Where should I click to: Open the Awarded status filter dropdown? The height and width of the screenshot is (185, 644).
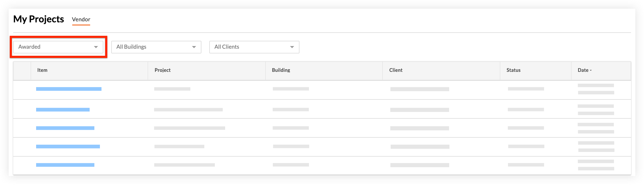point(58,47)
